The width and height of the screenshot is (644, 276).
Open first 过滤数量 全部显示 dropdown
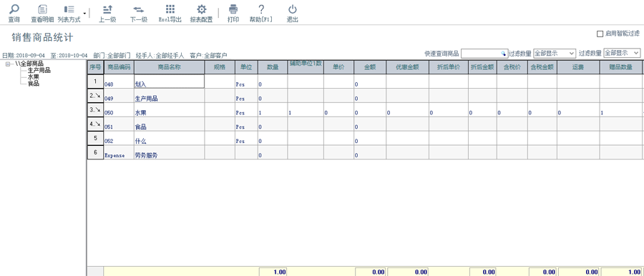[555, 54]
